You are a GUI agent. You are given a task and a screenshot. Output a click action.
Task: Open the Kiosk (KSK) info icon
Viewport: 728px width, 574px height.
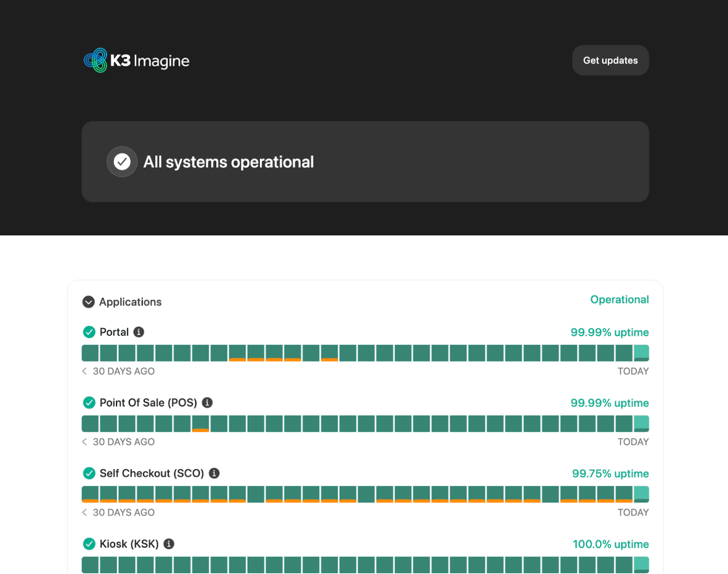coord(169,544)
